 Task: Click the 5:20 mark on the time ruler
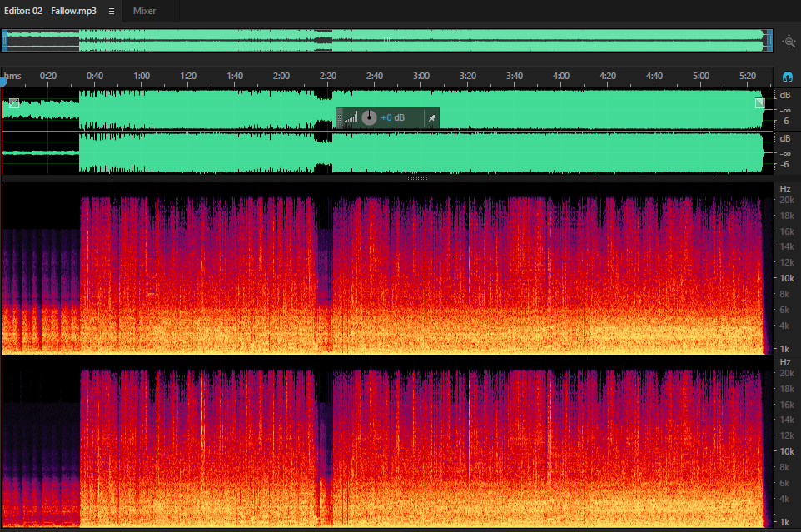pos(748,76)
